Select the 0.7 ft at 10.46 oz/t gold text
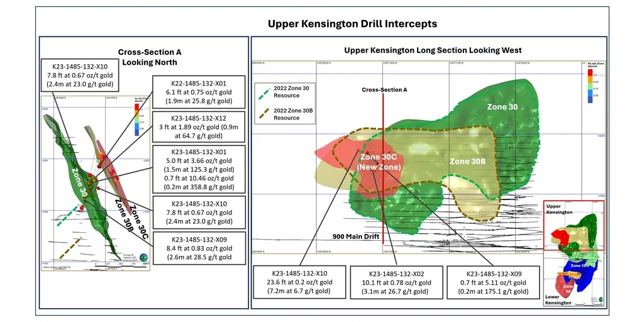 [198, 178]
